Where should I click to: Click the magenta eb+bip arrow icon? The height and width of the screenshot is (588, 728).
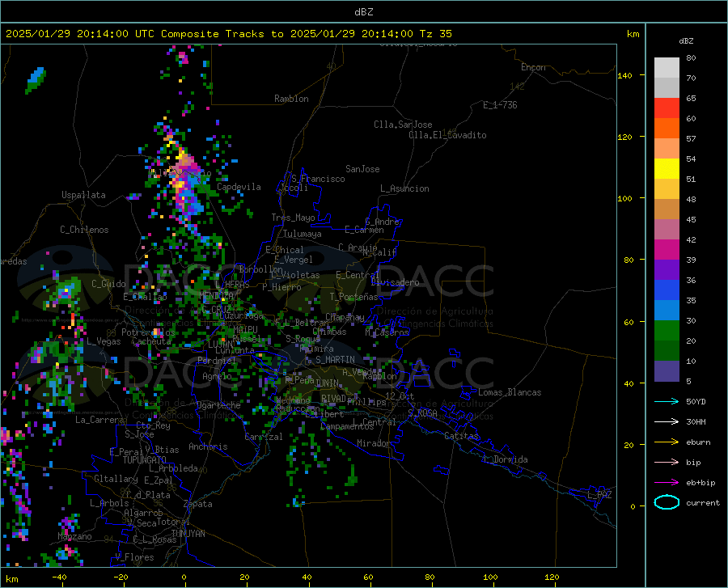[667, 483]
